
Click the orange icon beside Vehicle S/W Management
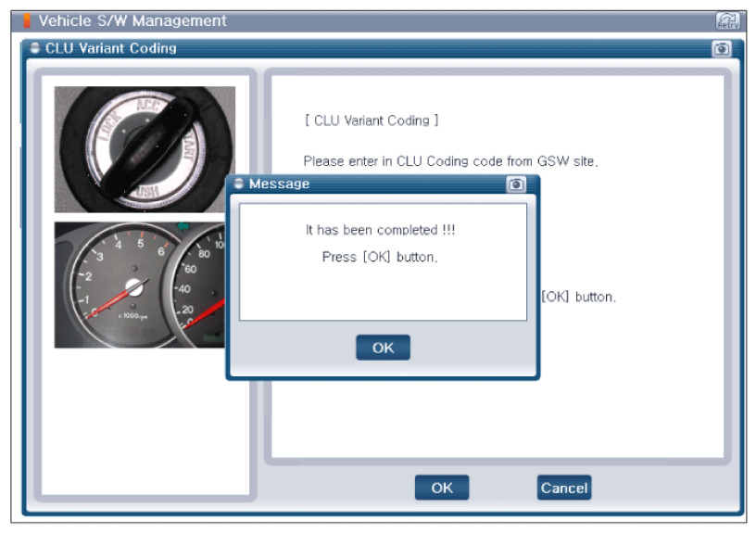26,20
